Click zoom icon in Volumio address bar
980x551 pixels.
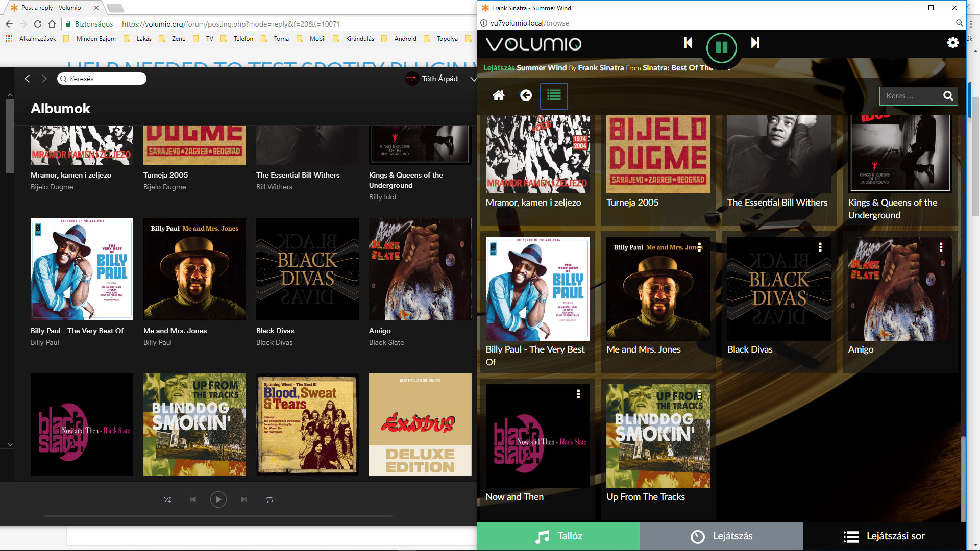(x=959, y=23)
